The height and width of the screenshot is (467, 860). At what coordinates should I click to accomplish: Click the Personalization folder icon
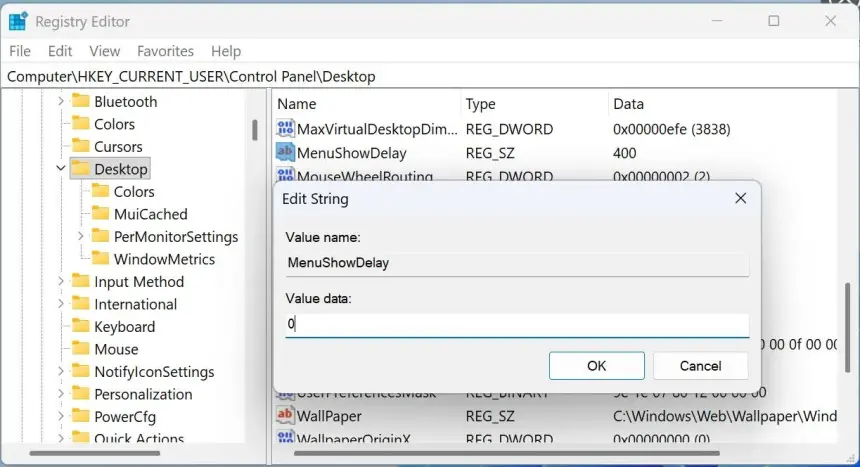tap(81, 394)
